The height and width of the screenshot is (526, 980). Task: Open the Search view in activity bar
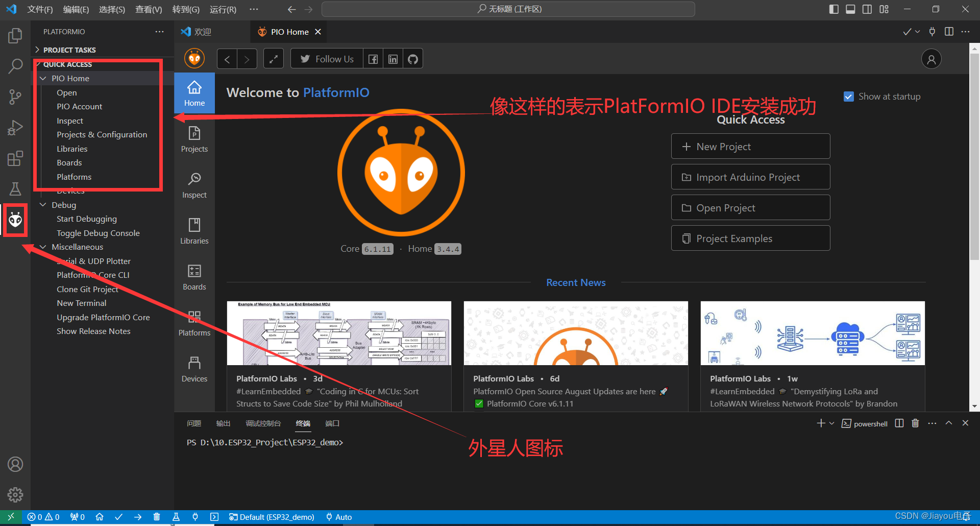click(x=15, y=66)
